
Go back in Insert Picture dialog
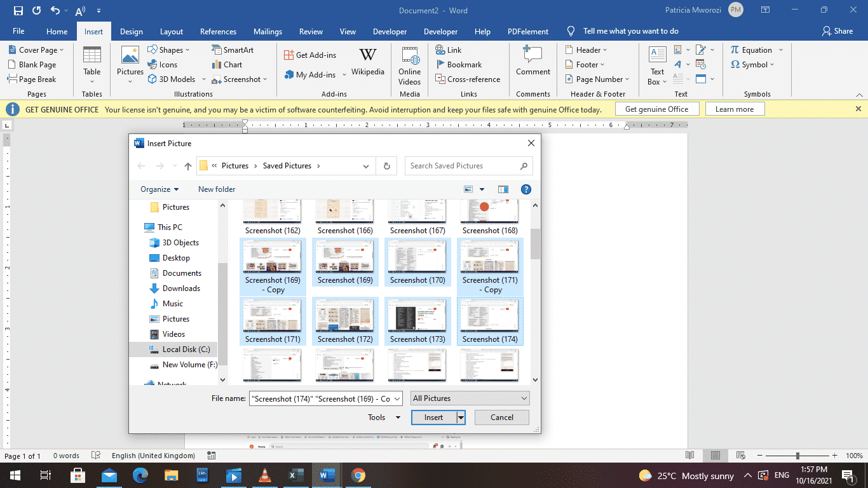tap(141, 166)
